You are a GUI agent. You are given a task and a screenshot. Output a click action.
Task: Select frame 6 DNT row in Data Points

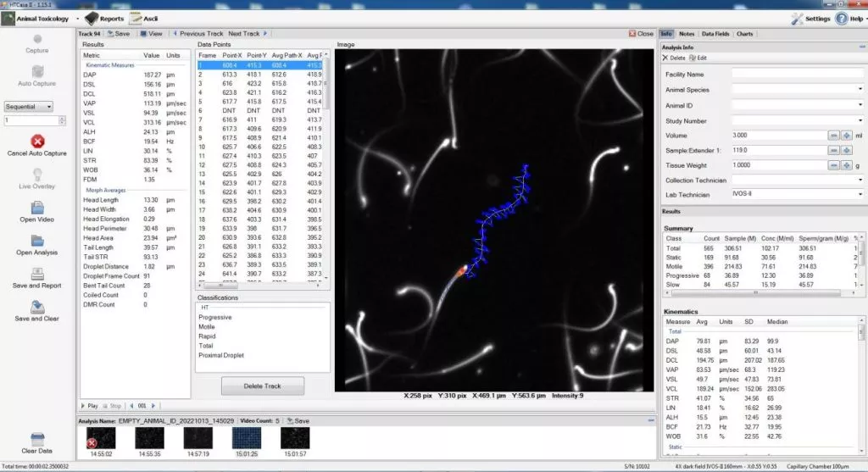259,111
